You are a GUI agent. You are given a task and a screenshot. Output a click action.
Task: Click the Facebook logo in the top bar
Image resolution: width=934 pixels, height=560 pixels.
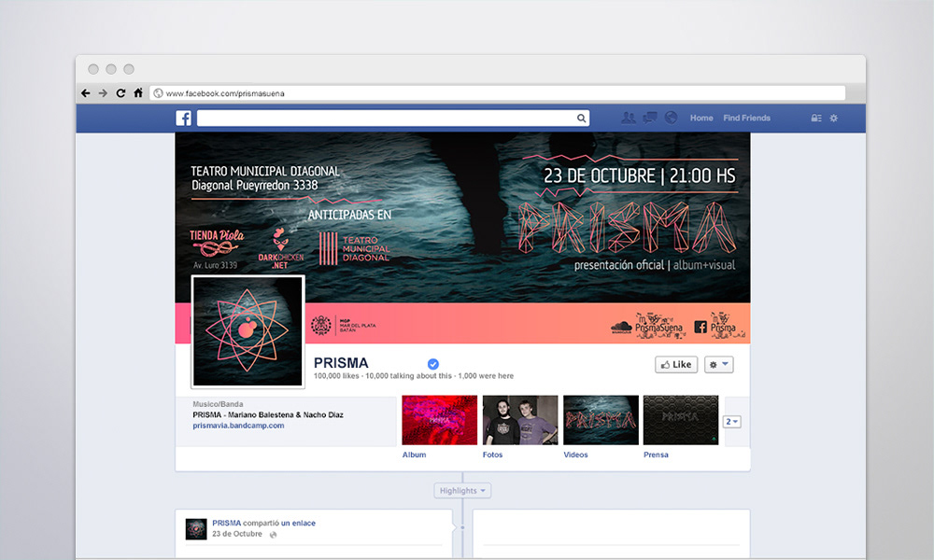(x=183, y=118)
